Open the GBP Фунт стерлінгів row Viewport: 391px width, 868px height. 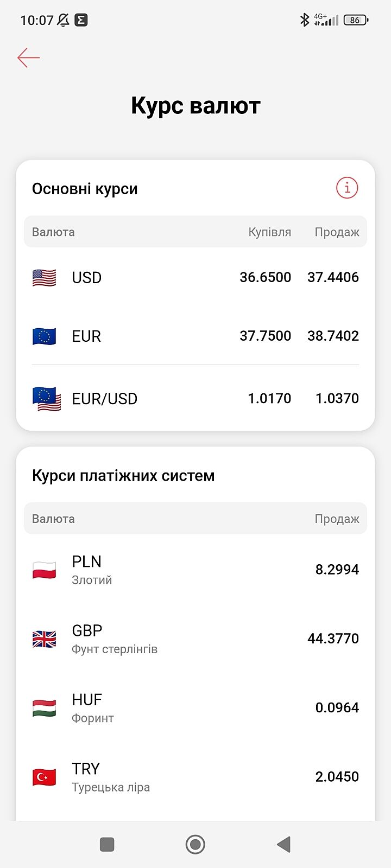195,639
